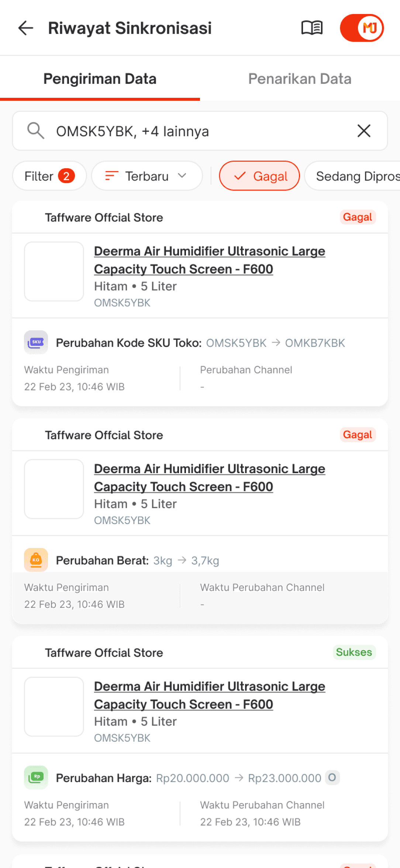The width and height of the screenshot is (400, 868).
Task: Clear the search with the X icon
Action: click(x=364, y=131)
